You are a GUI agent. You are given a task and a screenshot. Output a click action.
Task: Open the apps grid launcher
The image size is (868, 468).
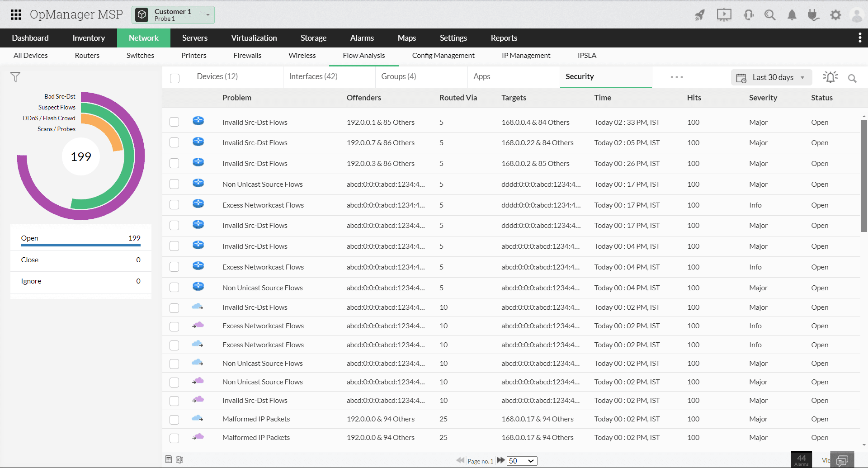coord(16,15)
